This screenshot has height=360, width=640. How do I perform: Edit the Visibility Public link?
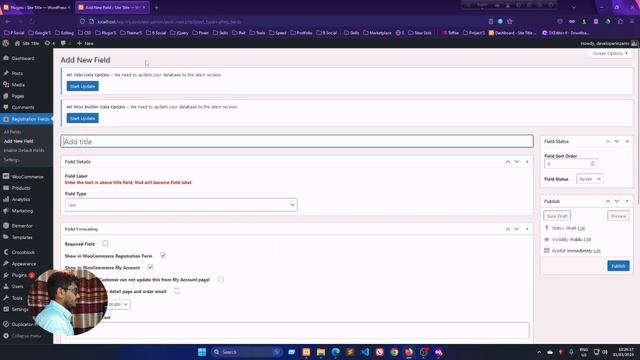click(587, 240)
